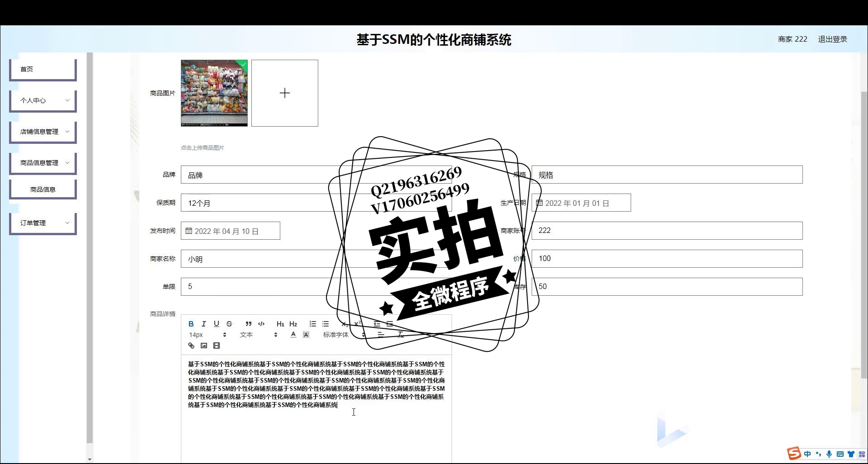
Task: Click the sidebar vertical scrollbar
Action: tap(90, 248)
